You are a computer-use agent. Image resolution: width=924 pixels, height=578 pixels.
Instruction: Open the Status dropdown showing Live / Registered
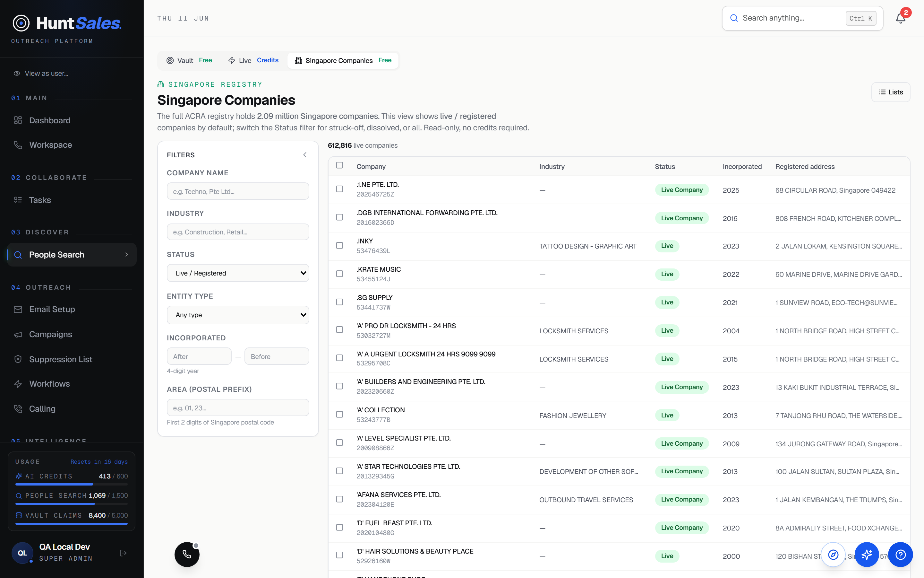click(238, 273)
